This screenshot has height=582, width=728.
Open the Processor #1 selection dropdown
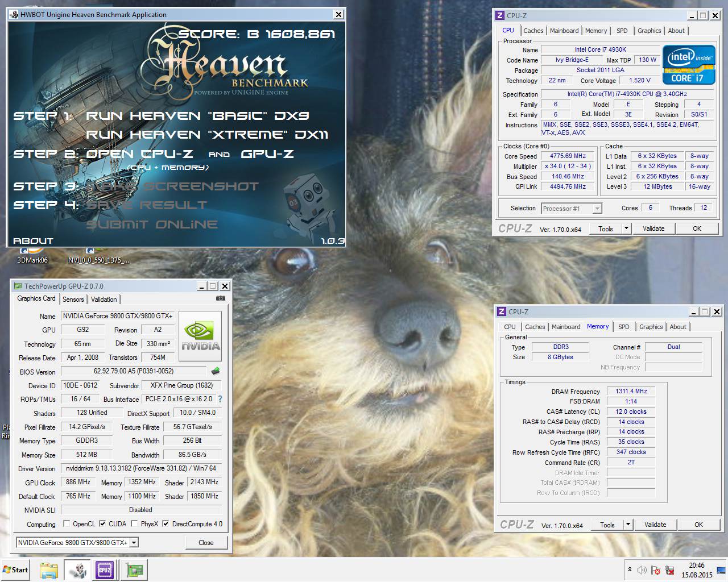597,209
